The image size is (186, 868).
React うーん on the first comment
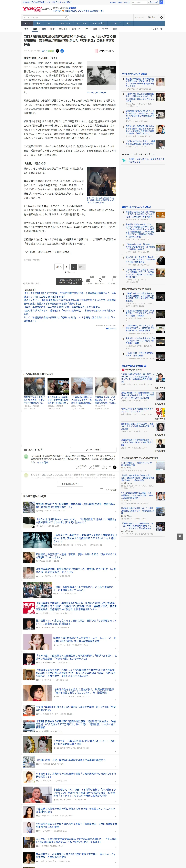coord(106,467)
